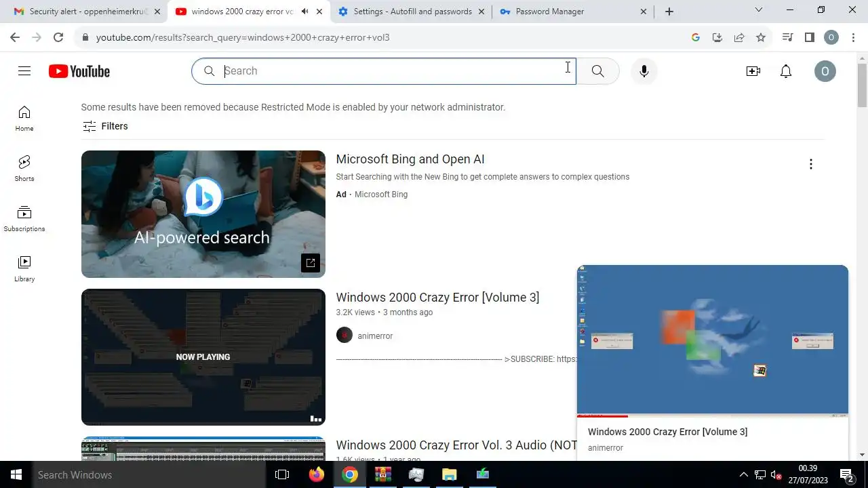The width and height of the screenshot is (868, 488).
Task: Click the Google icon in address bar
Action: 696,37
